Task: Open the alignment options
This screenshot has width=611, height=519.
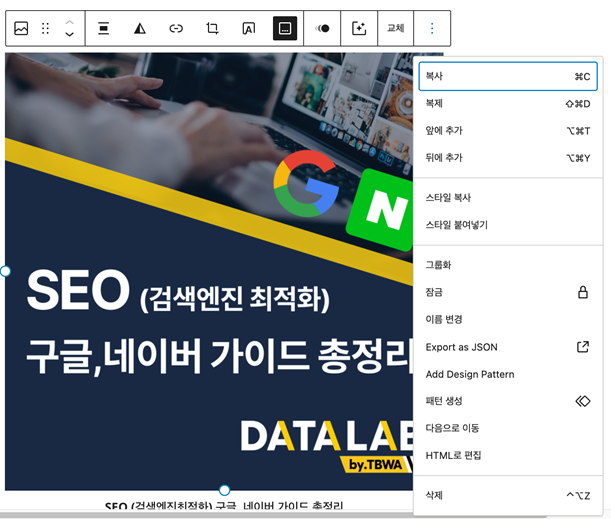Action: (x=103, y=29)
